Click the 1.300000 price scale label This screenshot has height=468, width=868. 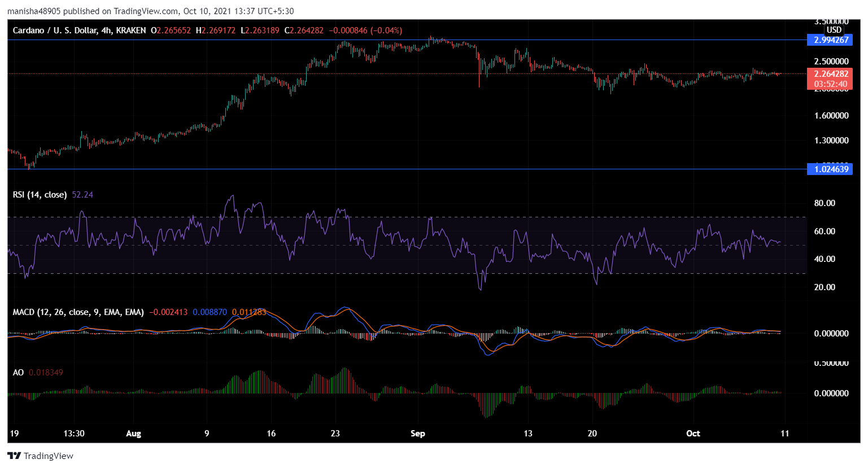(831, 141)
